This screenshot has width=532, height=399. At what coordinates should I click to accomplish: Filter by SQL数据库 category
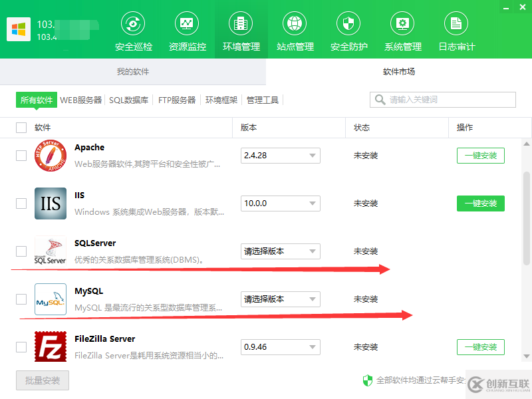128,100
